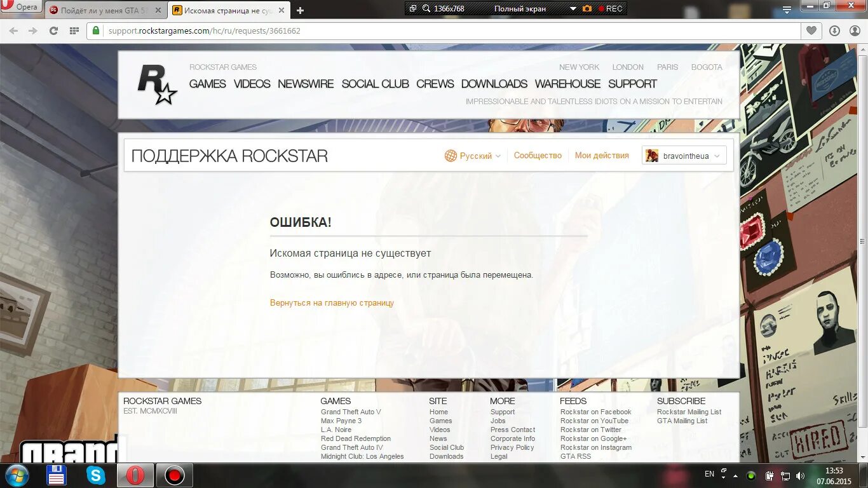
Task: Open the downloads arrow icon in toolbar
Action: point(834,30)
